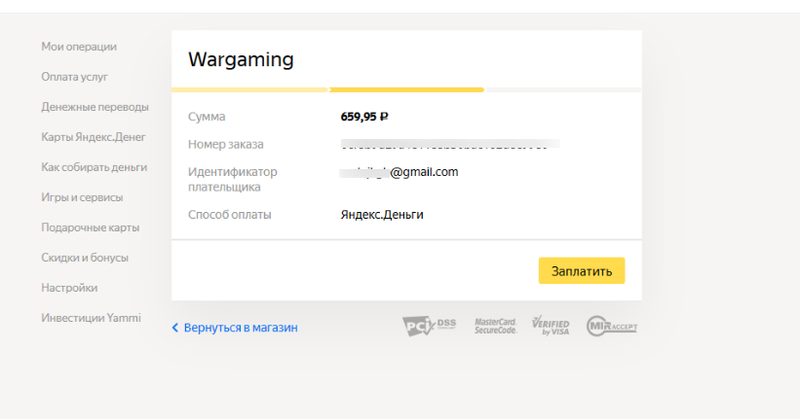
Task: Open Как собирать деньги page
Action: (x=94, y=167)
